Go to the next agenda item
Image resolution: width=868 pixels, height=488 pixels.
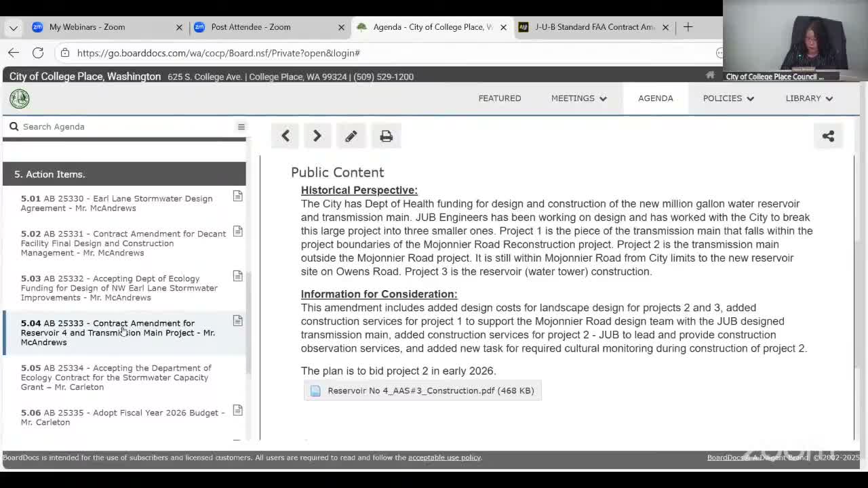(x=317, y=136)
